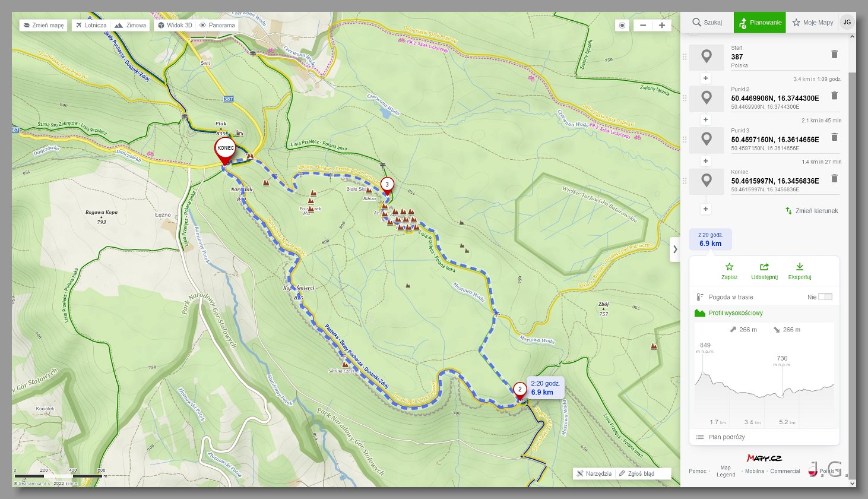Click the zoom in plus icon
This screenshot has width=868, height=499.
(x=662, y=25)
